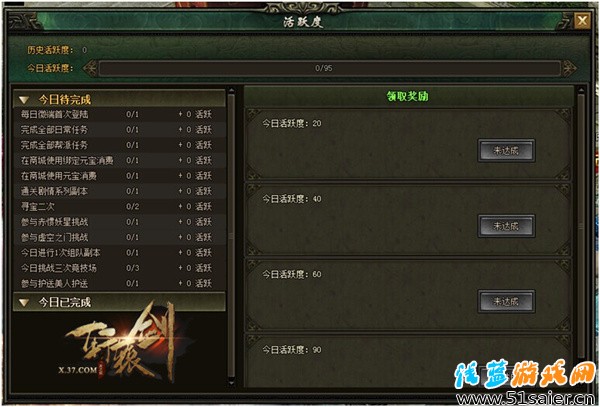The width and height of the screenshot is (600, 407).
Task: Select the 完成全部日常任务 task row
Action: [x=119, y=130]
